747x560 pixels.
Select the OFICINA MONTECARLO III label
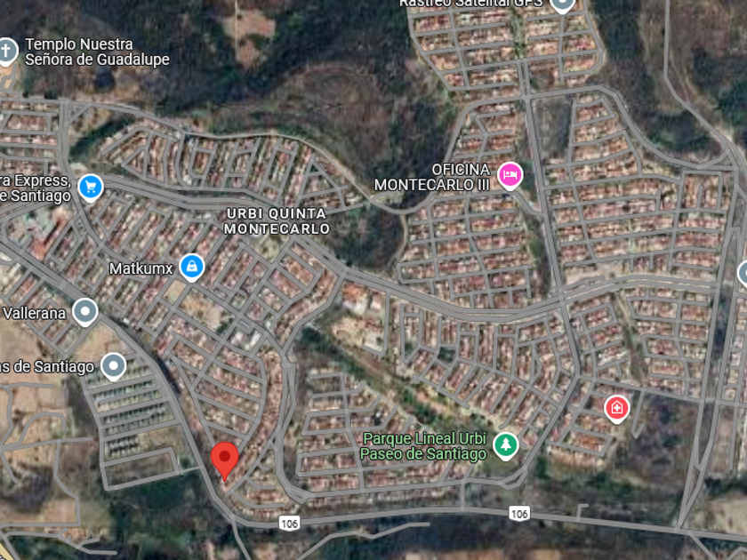(431, 177)
